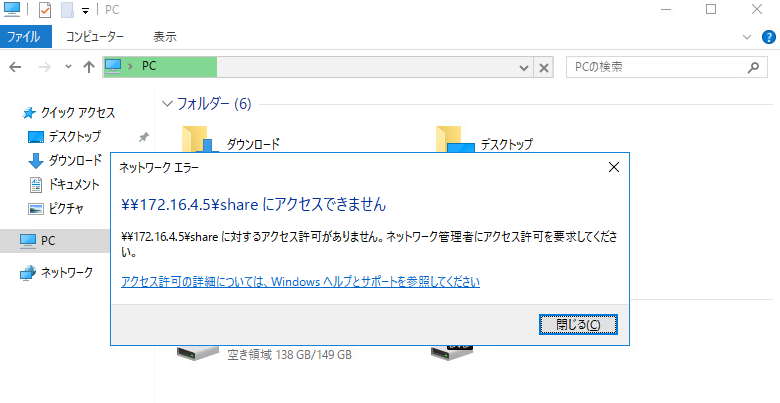
Task: Open the Windows ヘルプとサポート link
Action: coord(300,282)
